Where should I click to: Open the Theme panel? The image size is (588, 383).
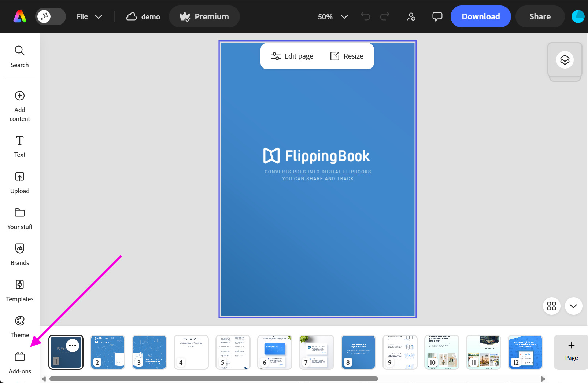[20, 327]
